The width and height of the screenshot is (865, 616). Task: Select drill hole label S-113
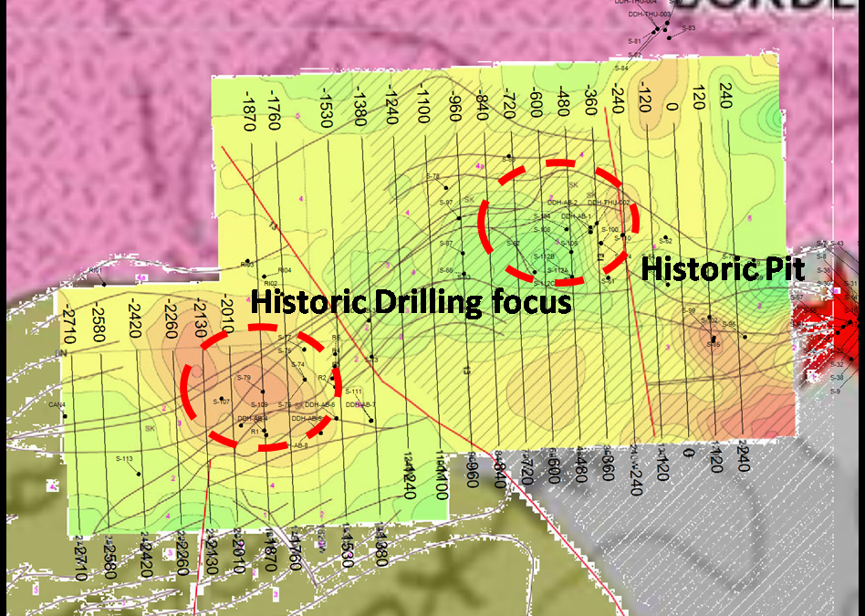124,459
